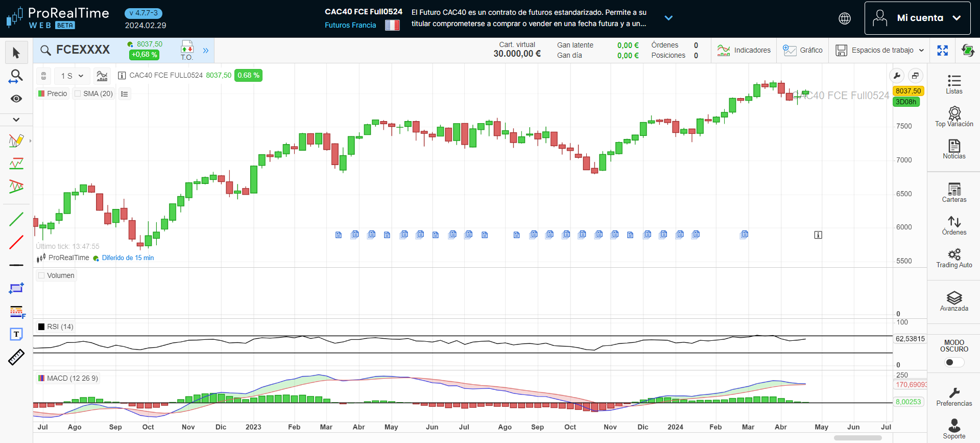
Task: Click the Futuros Francia link
Action: tap(350, 25)
